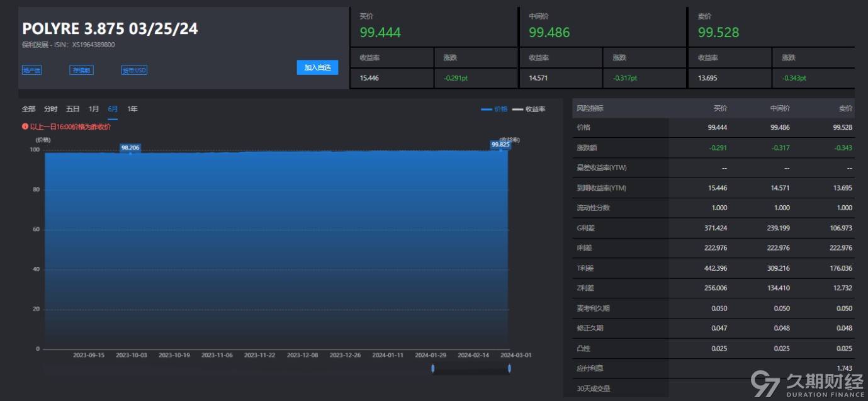
Task: Select the 五日 five-day tab
Action: tap(72, 109)
